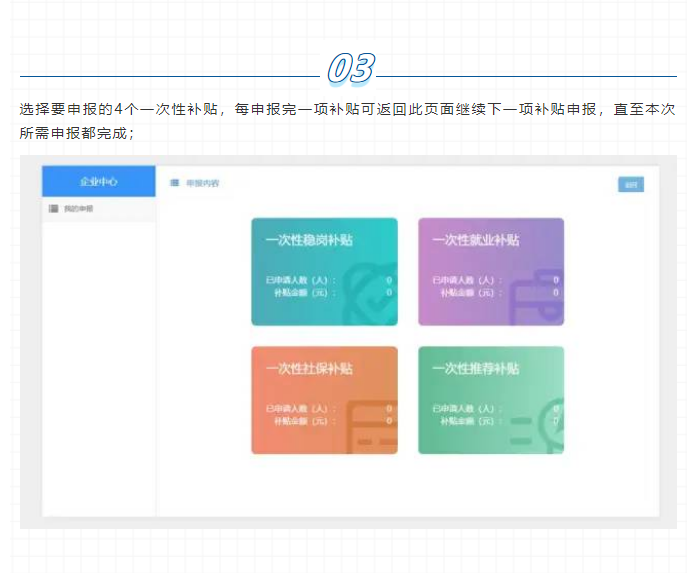
Task: Open the 一次性推荐补贴 card title
Action: [x=475, y=368]
